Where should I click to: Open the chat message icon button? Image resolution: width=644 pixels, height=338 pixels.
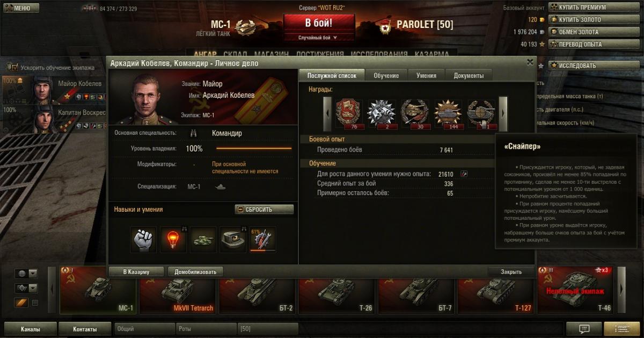(583, 329)
